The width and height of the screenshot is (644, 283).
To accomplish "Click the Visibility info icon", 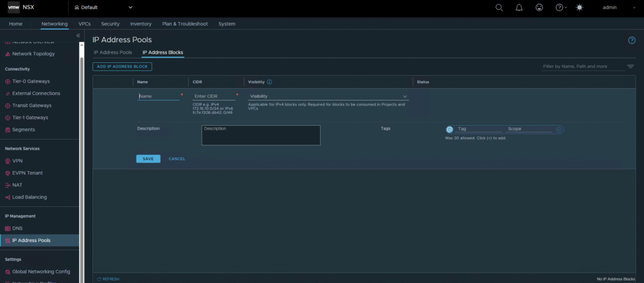I will tap(269, 82).
